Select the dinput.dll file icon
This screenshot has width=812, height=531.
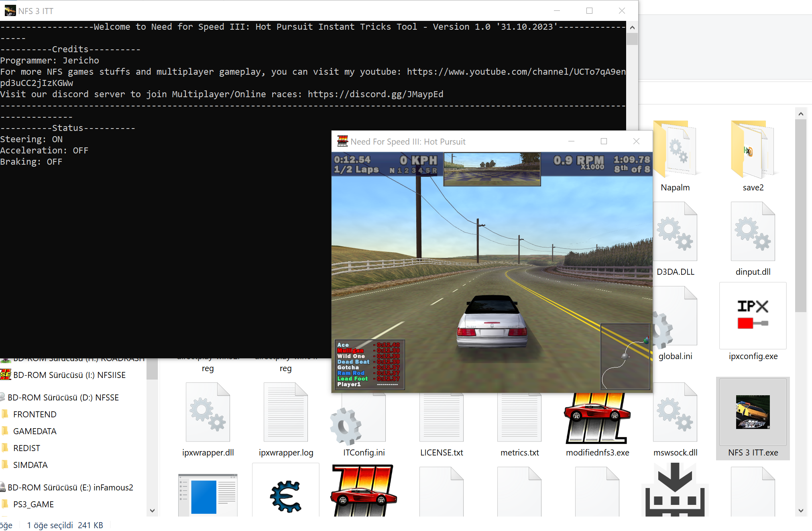(753, 232)
